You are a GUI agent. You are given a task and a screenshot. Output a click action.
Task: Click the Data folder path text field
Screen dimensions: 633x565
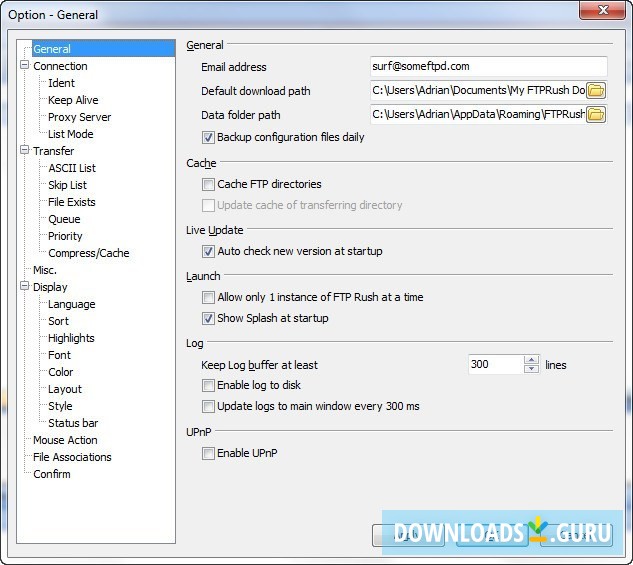click(x=478, y=115)
